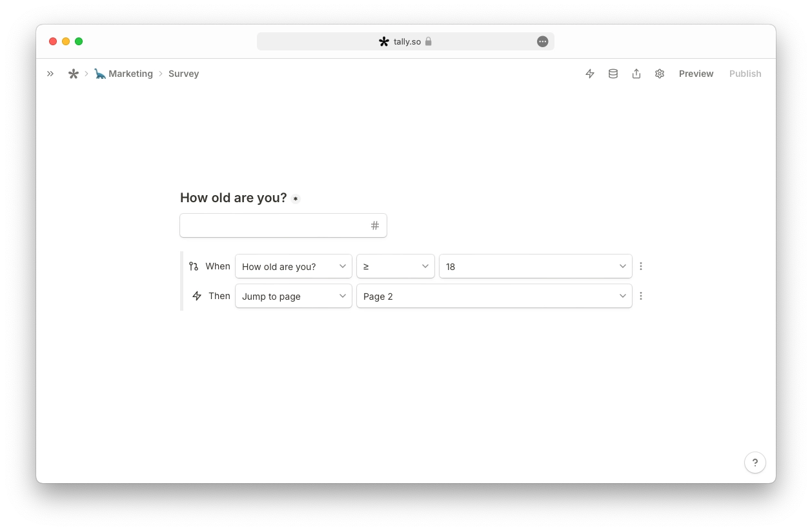
Task: Change the ≥ comparison operator dropdown
Action: 396,266
